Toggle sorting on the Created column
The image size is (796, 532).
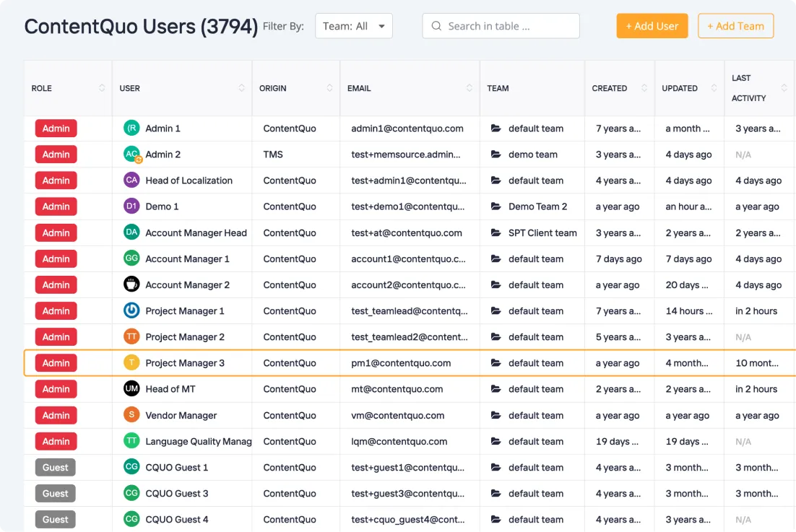pos(644,88)
